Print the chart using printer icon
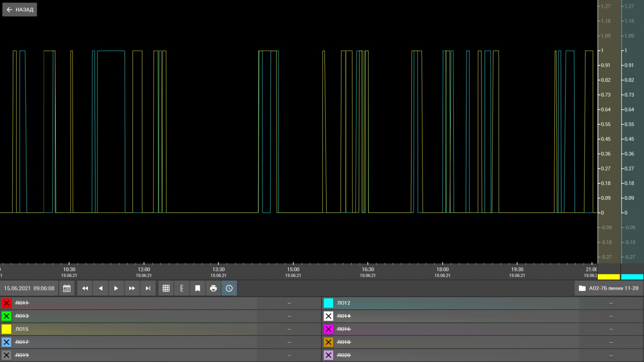Screen dimensions: 644x362 pyautogui.click(x=213, y=288)
